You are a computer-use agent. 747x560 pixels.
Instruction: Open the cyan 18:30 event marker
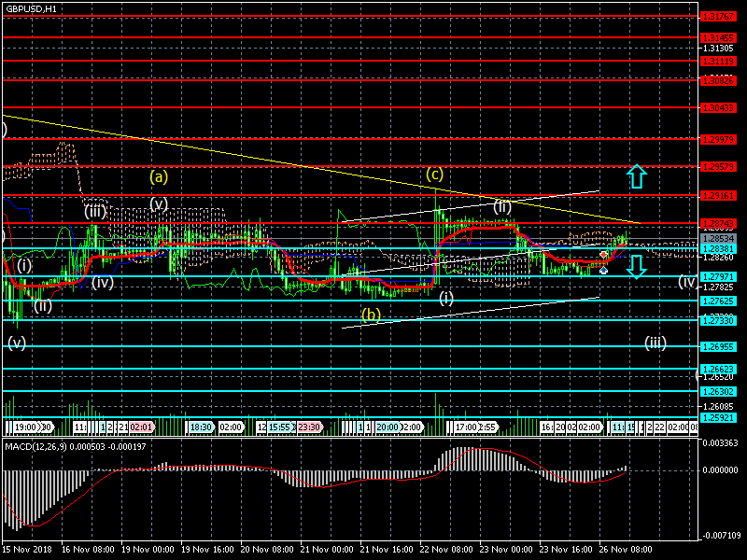point(202,427)
